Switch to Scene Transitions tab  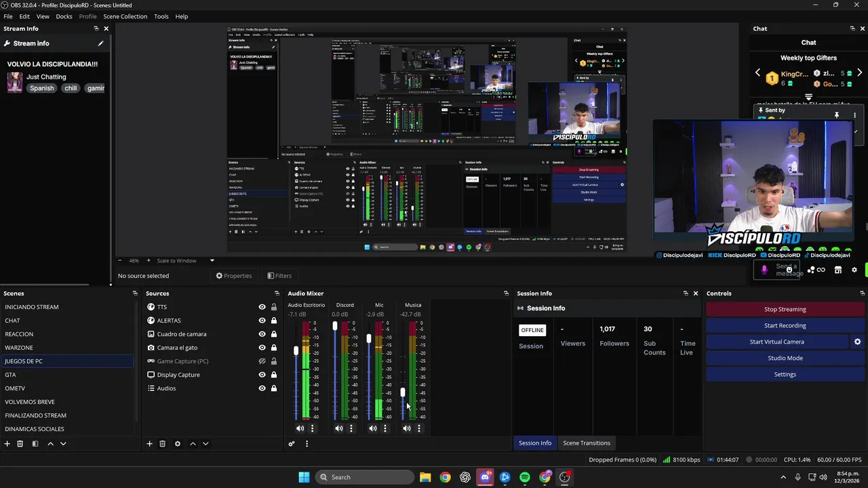tap(587, 443)
